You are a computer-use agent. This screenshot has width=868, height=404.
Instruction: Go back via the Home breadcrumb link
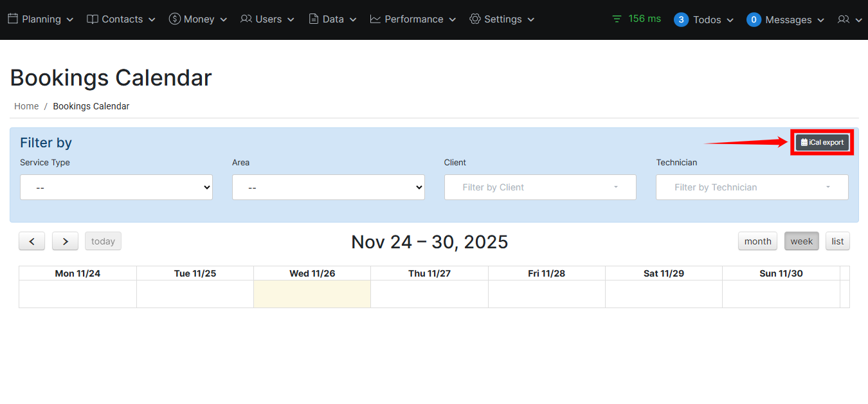26,106
